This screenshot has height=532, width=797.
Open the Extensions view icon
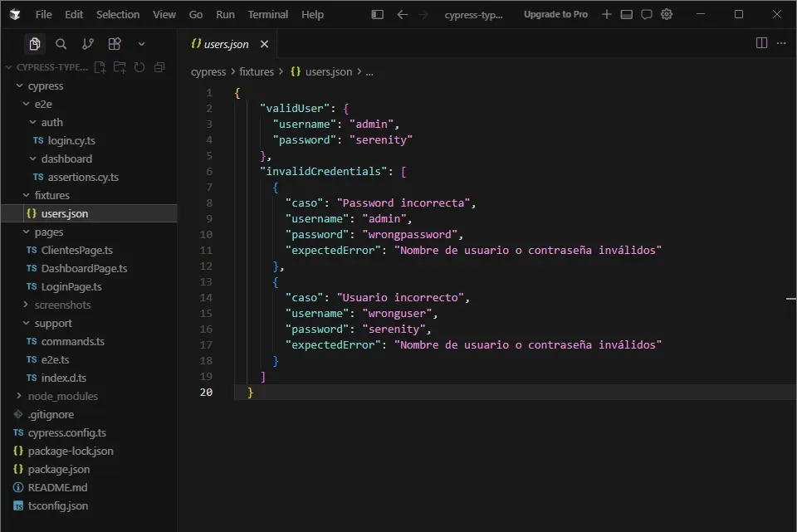tap(115, 44)
